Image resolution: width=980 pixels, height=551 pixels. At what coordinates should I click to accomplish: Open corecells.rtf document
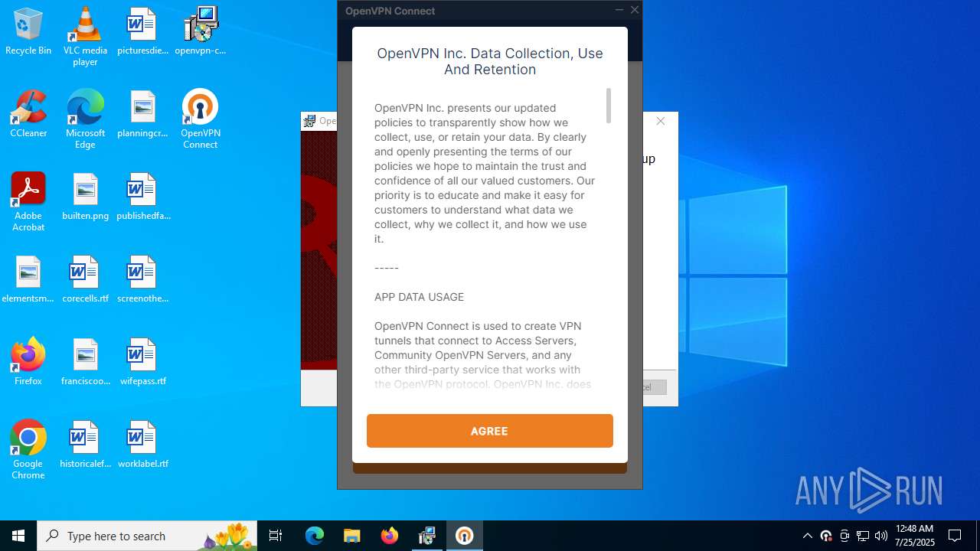(x=85, y=279)
